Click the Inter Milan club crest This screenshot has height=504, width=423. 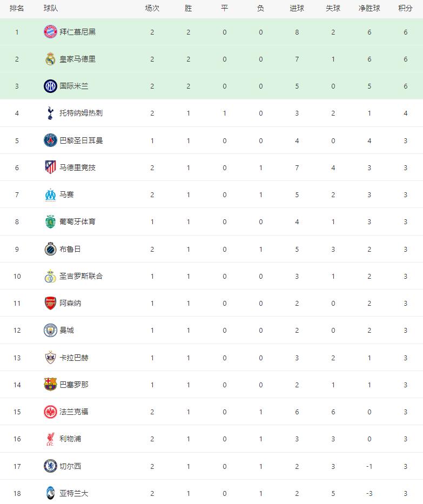[50, 86]
